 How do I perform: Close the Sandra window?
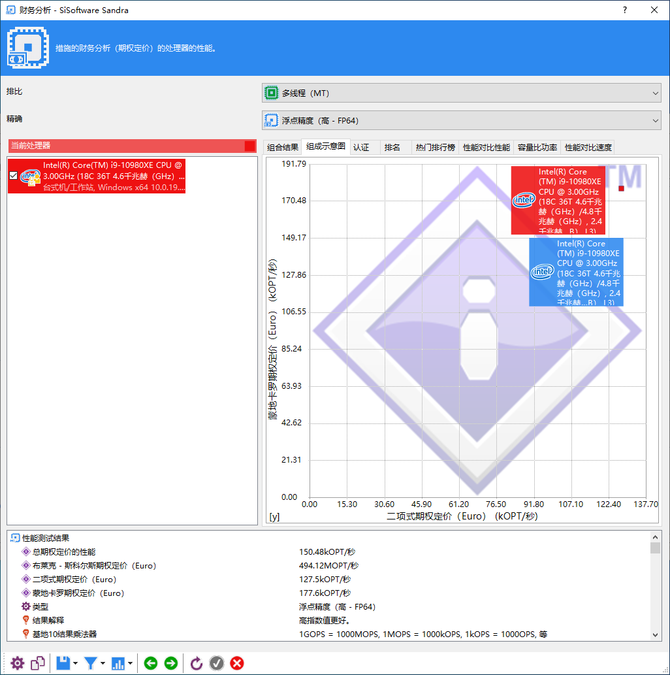click(x=654, y=10)
